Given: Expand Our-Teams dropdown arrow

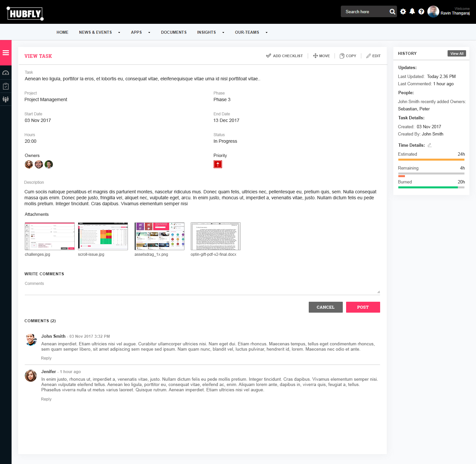Looking at the screenshot, I should pos(266,32).
